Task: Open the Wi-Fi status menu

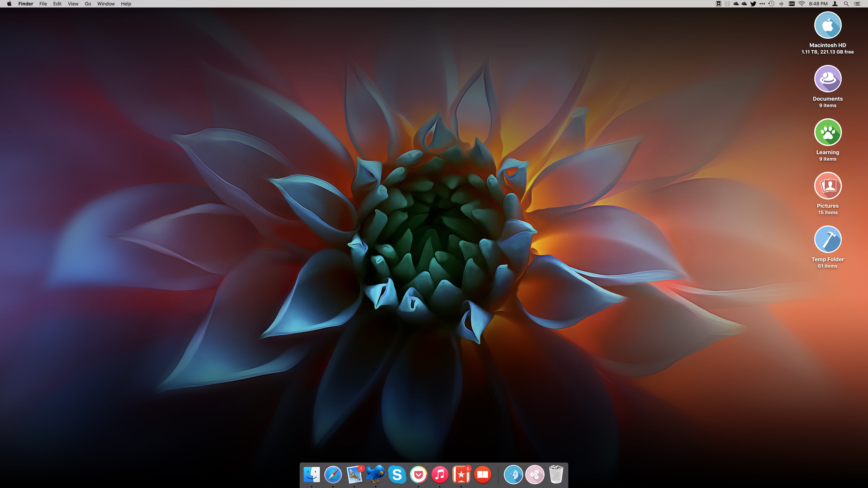Action: pyautogui.click(x=802, y=4)
